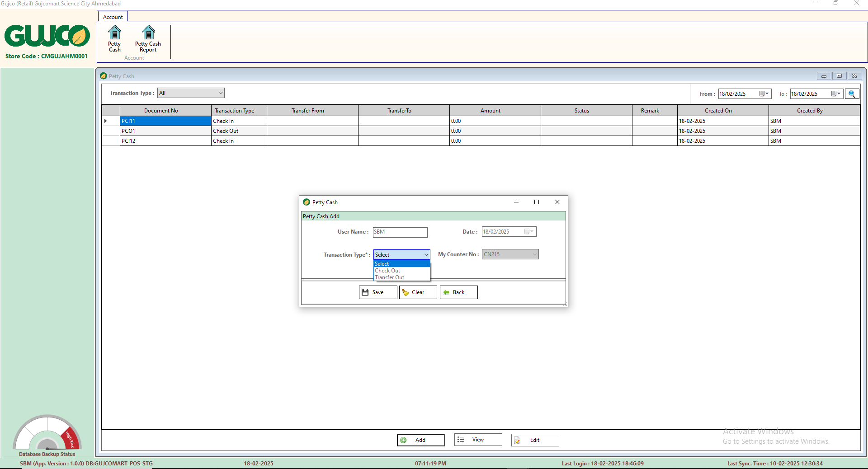Collapse the Transaction Type Select combo box
Viewport: 868px width, 469px height.
pyautogui.click(x=425, y=255)
